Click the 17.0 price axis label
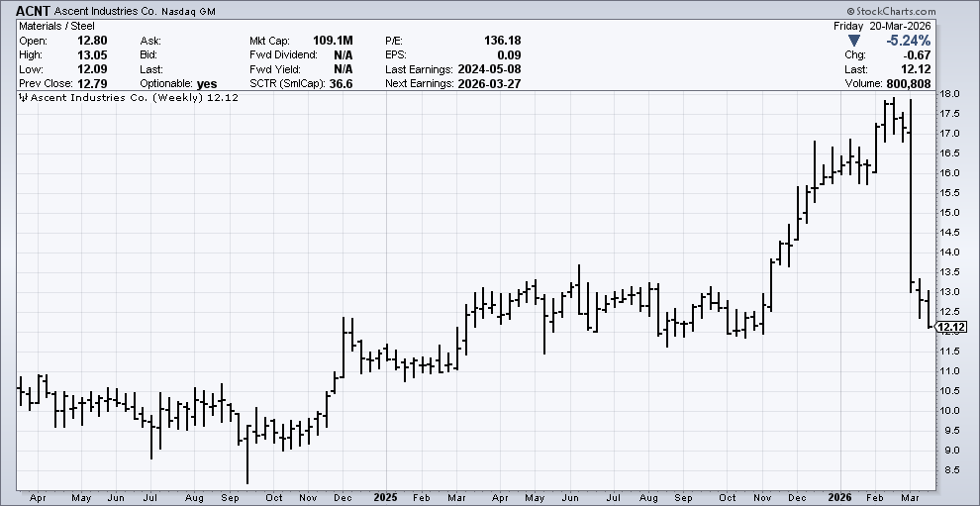Viewport: 980px width, 506px height. (950, 134)
